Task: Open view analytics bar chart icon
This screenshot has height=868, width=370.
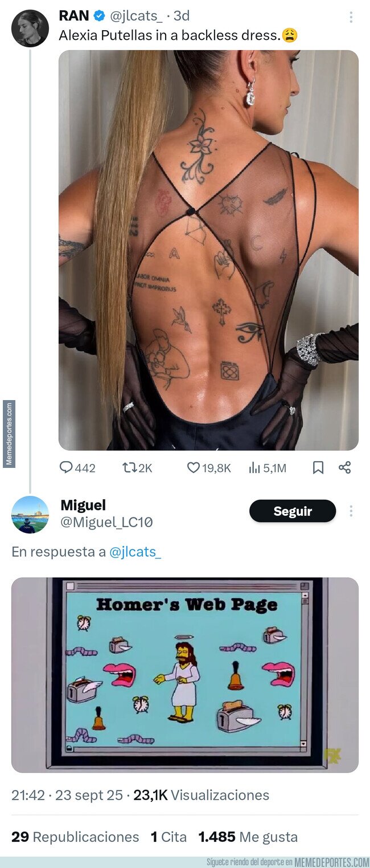Action: click(x=254, y=468)
